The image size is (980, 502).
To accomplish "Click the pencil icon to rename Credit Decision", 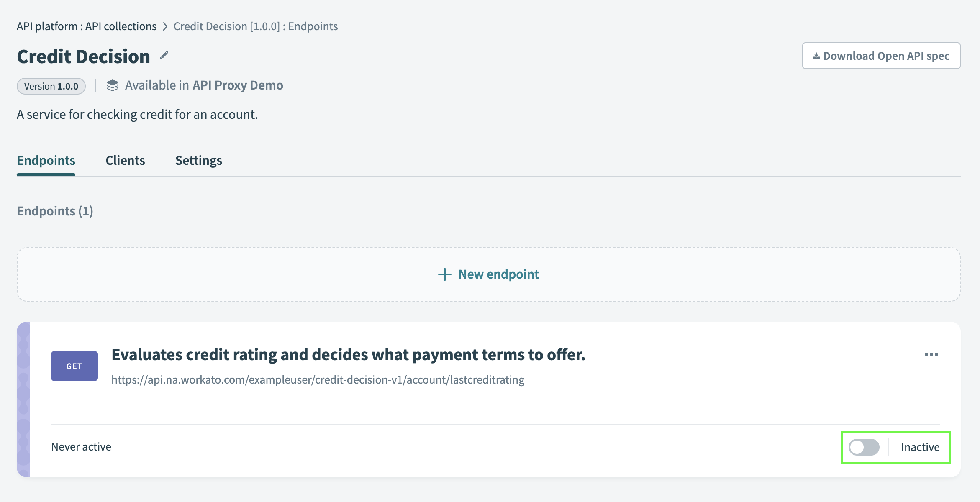I will coord(164,55).
